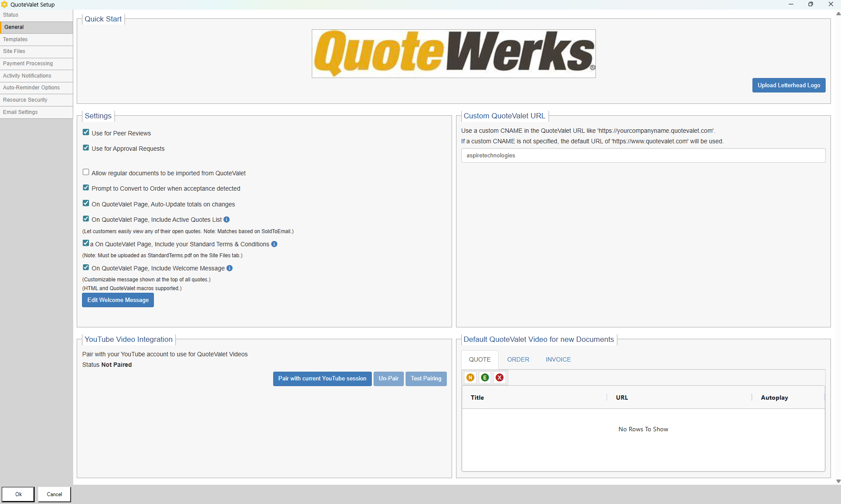
Task: Click info icon beside Active Quotes List
Action: (x=227, y=220)
